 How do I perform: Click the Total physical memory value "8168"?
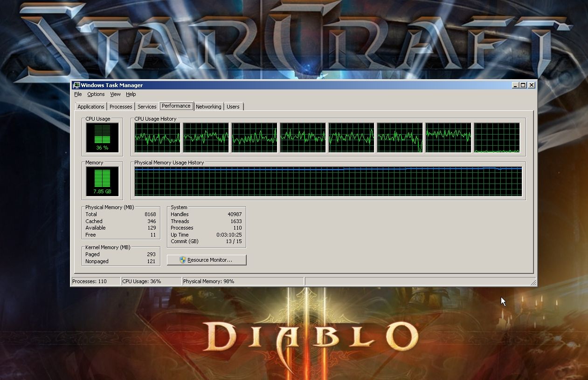(150, 214)
